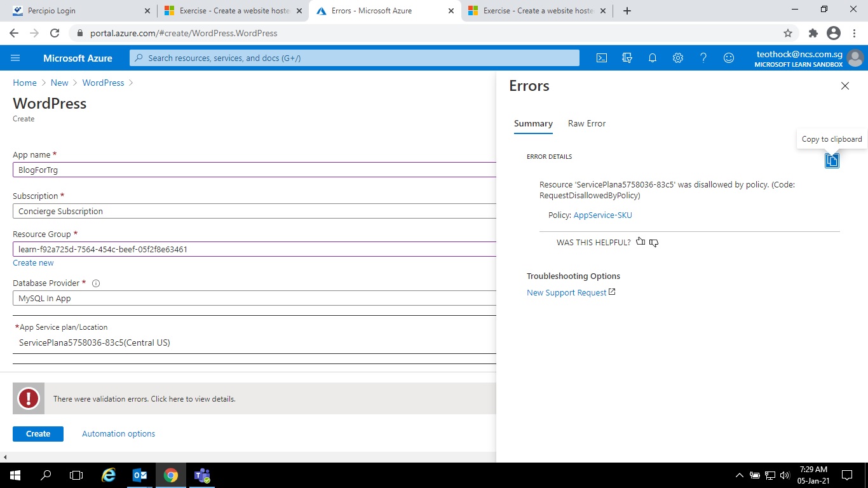Open the notifications bell
The image size is (868, 488).
[x=653, y=58]
